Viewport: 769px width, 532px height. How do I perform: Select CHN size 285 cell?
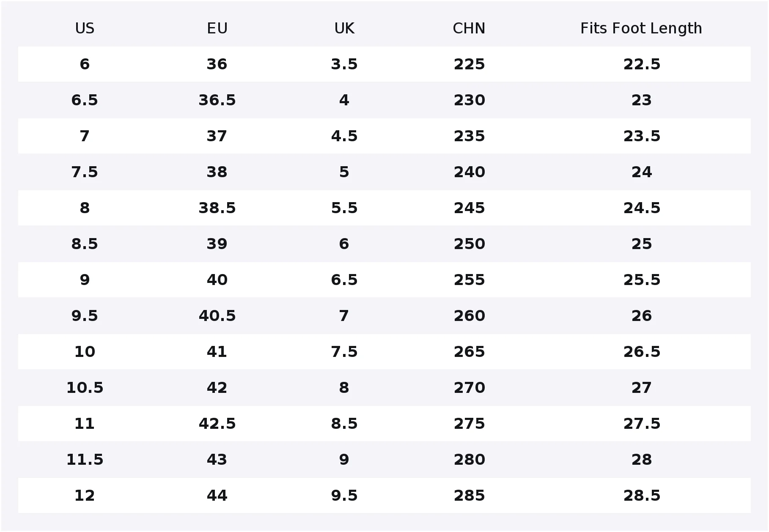tap(469, 496)
